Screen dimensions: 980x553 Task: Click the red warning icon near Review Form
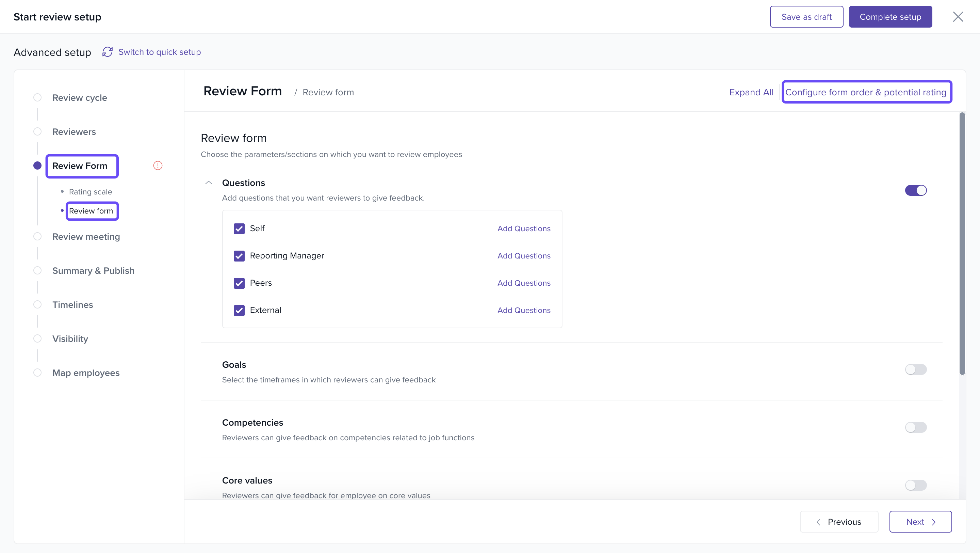point(158,165)
